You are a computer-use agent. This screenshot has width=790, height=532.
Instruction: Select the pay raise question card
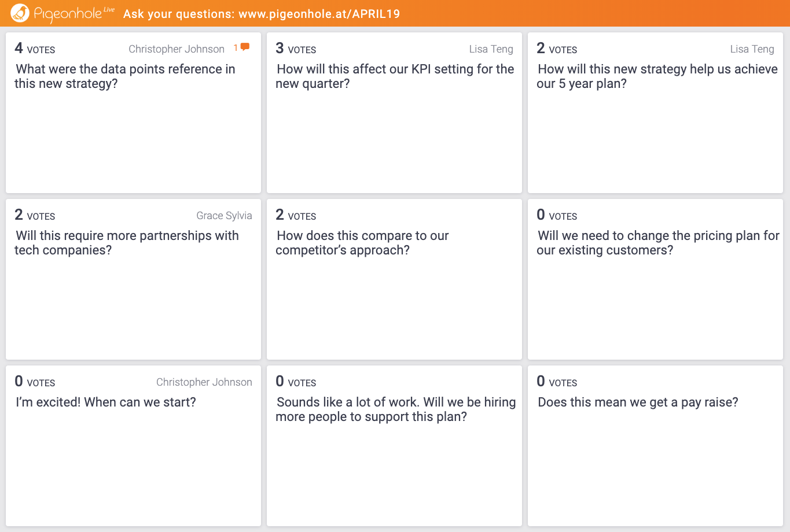tap(655, 445)
